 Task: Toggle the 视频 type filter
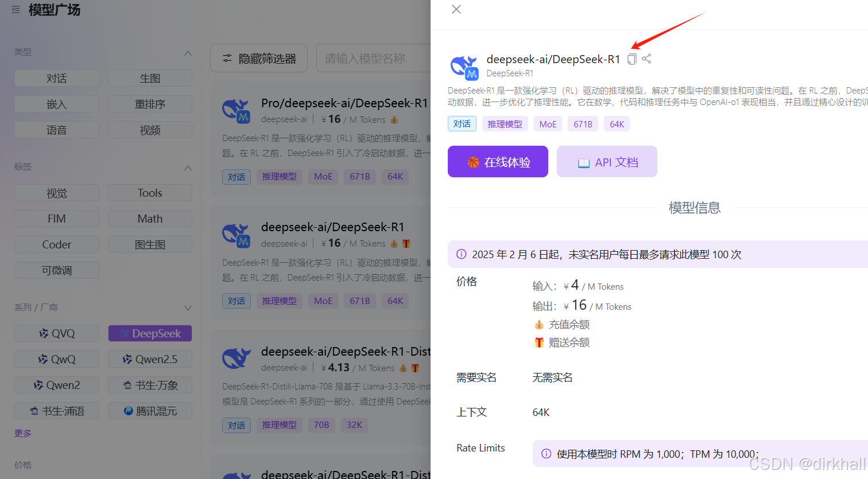[150, 130]
